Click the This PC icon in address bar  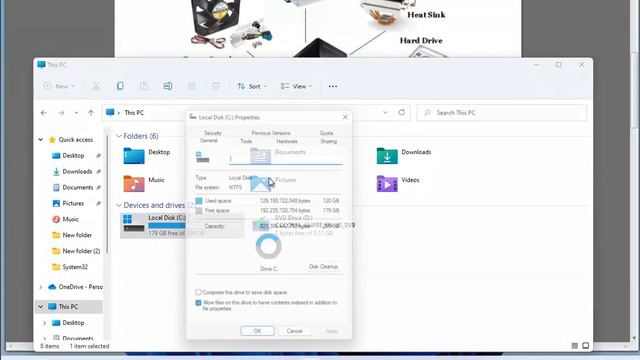[x=110, y=112]
